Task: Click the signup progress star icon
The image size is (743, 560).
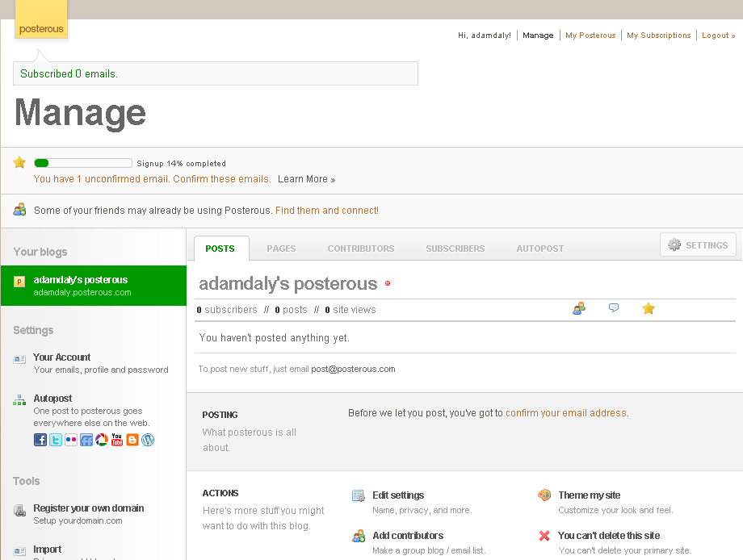Action: [x=19, y=163]
